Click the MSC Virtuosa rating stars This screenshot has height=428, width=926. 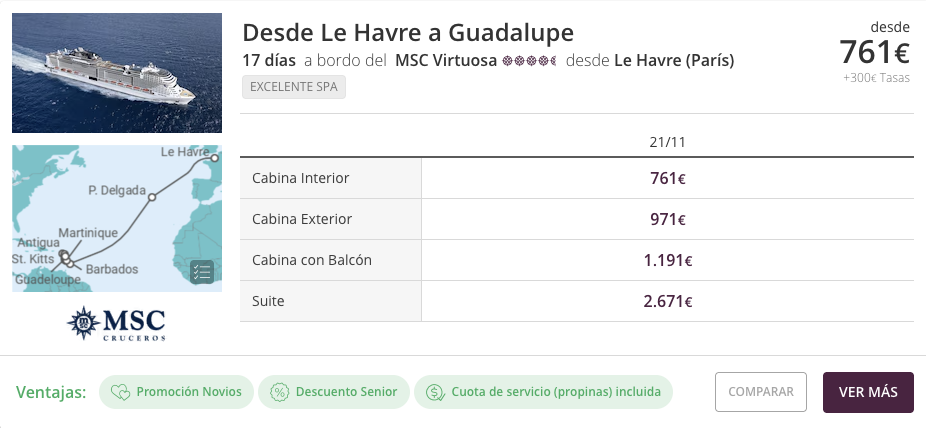[x=529, y=61]
